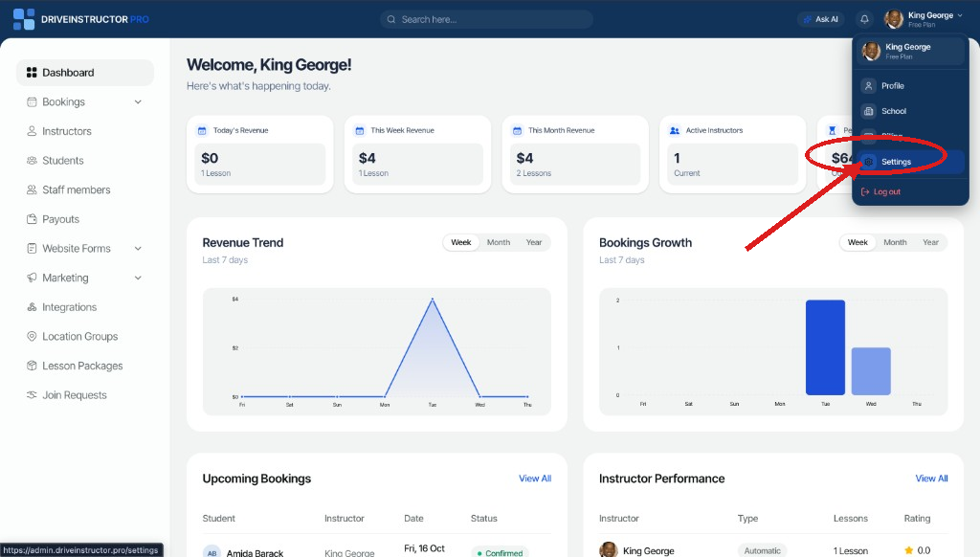Screen dimensions: 980x557
Task: Click the Marketing megaphone icon
Action: click(32, 278)
